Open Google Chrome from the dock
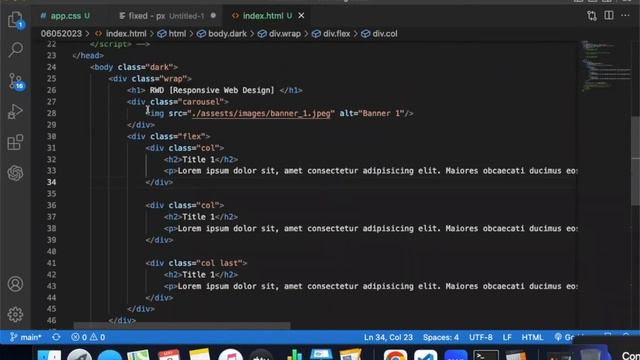640x360 pixels. [395, 355]
